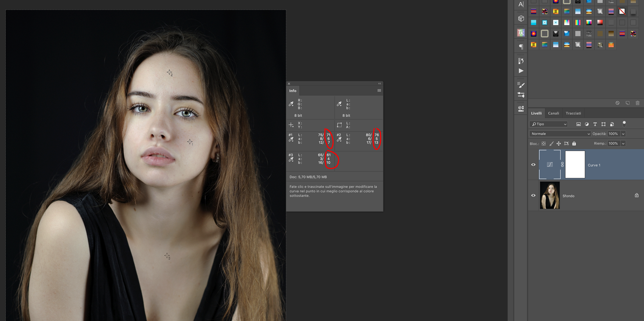Click the Lab readout eyedropper in Info panel
The width and height of the screenshot is (644, 321).
tap(339, 104)
